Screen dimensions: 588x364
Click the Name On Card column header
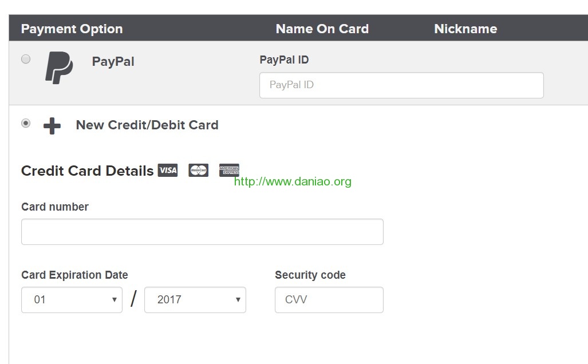click(322, 29)
